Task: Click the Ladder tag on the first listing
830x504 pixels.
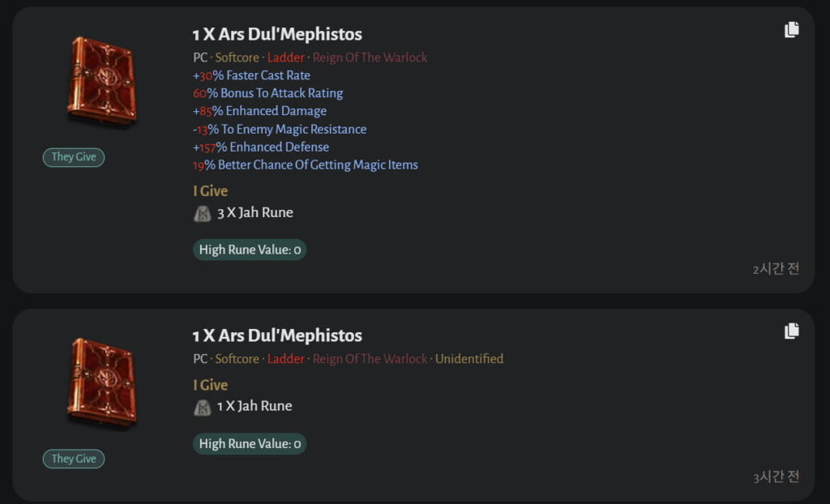Action: coord(286,58)
